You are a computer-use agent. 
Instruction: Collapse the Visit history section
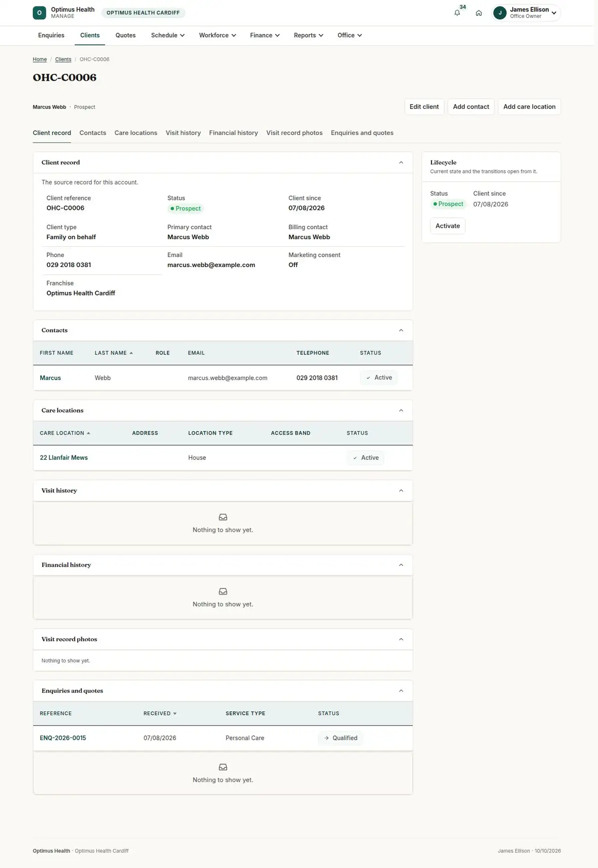click(401, 491)
